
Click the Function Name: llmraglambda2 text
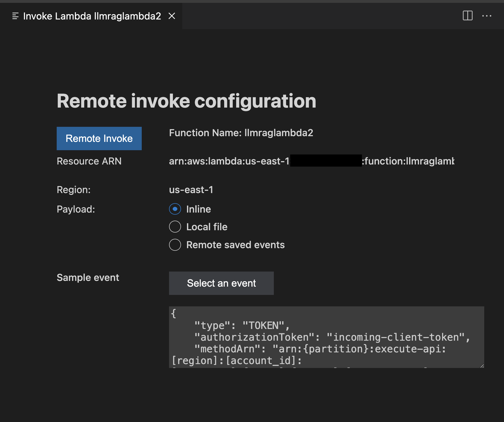pos(241,133)
